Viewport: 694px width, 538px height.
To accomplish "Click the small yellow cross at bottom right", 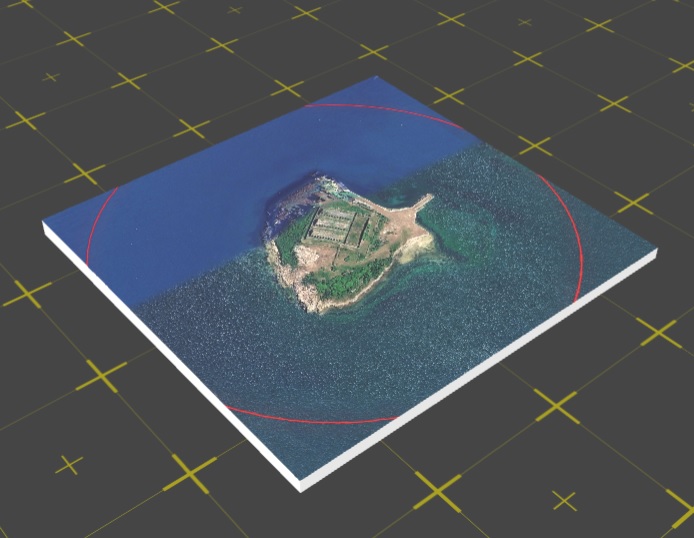I will tap(565, 501).
